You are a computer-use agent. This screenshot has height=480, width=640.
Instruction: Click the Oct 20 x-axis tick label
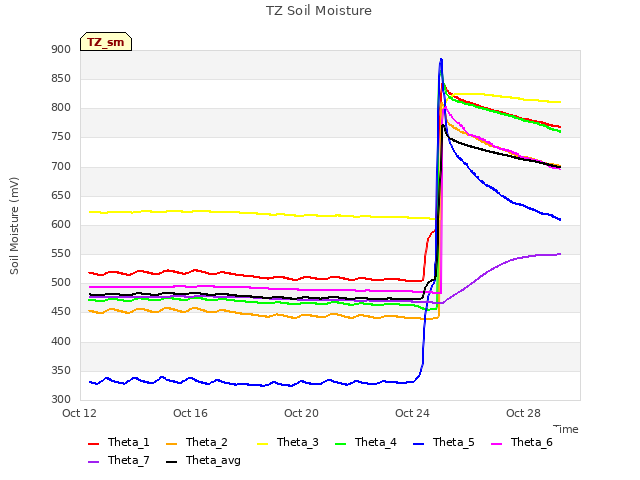point(301,413)
